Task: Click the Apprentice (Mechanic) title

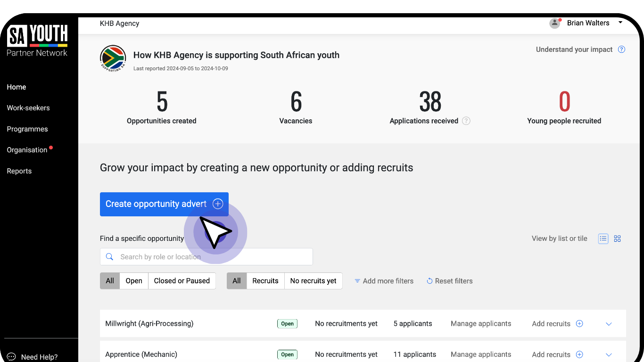Action: 141,354
